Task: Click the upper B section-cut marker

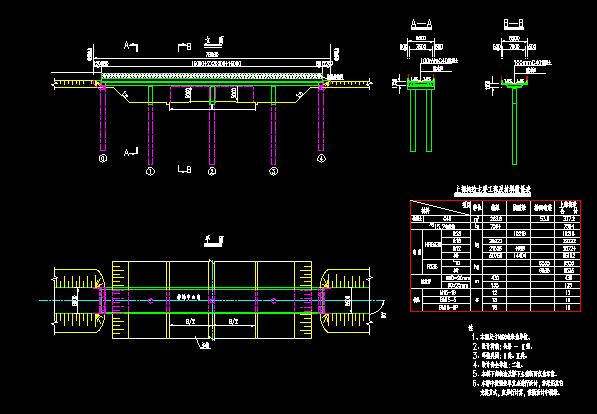Action: [185, 47]
